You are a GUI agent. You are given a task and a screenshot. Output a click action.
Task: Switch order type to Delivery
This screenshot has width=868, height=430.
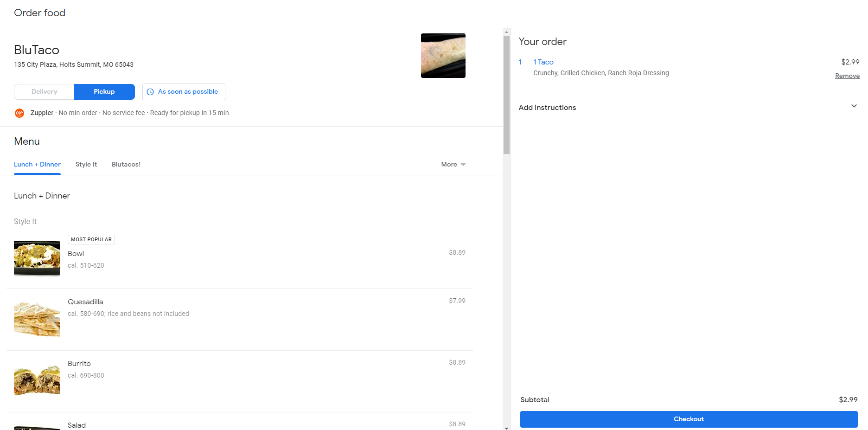click(x=44, y=92)
